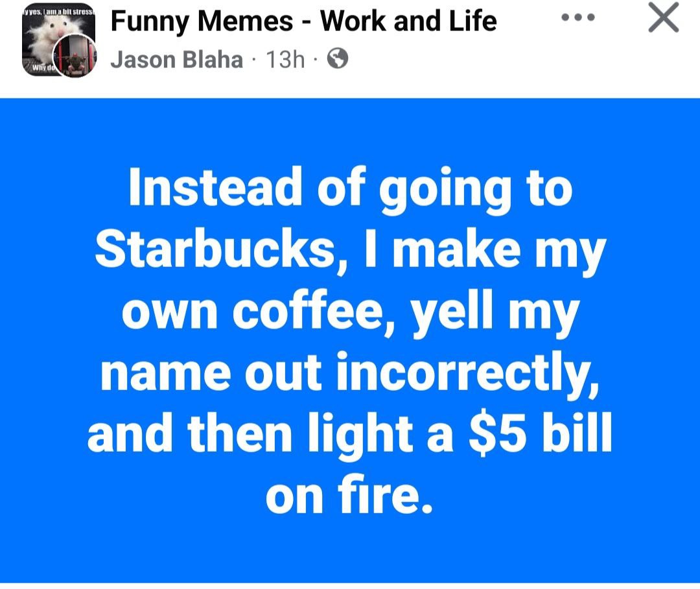This screenshot has width=700, height=589.
Task: Click the words "Work and Life" in the title
Action: point(408,21)
